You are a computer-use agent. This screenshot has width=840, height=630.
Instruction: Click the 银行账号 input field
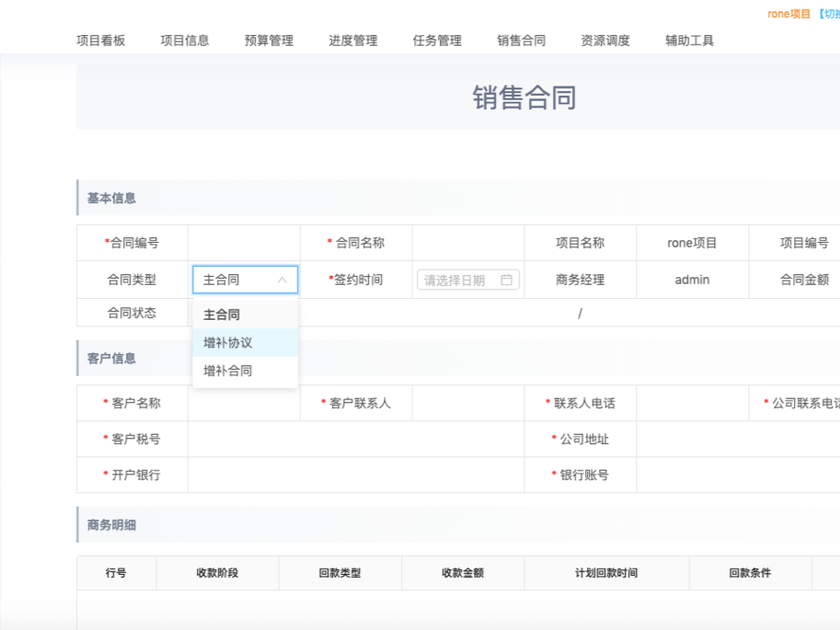736,475
